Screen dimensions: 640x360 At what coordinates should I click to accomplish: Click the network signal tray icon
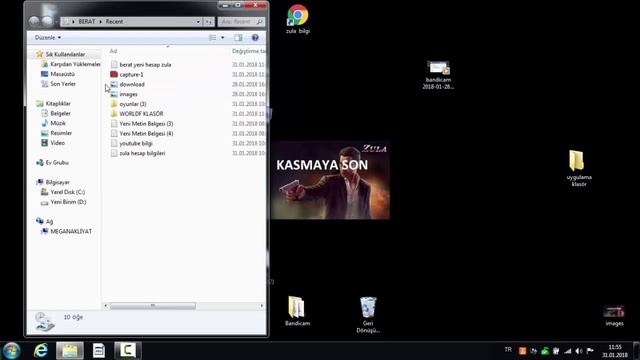click(x=568, y=351)
